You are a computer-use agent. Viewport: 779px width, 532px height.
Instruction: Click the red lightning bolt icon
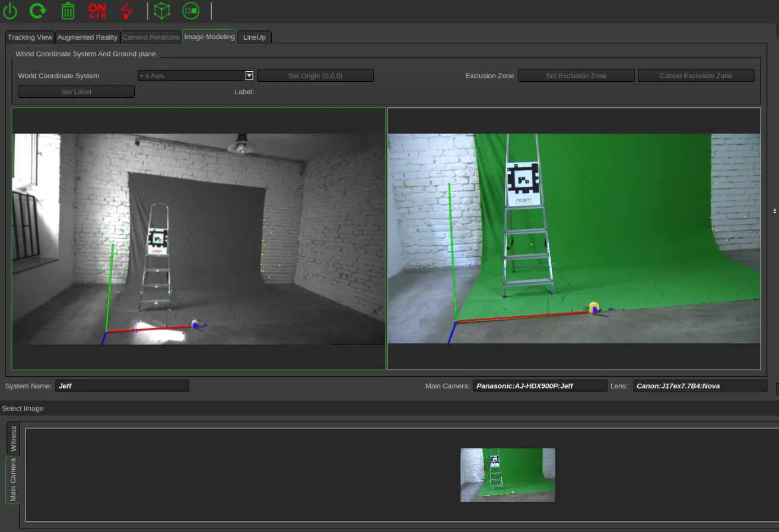point(127,10)
